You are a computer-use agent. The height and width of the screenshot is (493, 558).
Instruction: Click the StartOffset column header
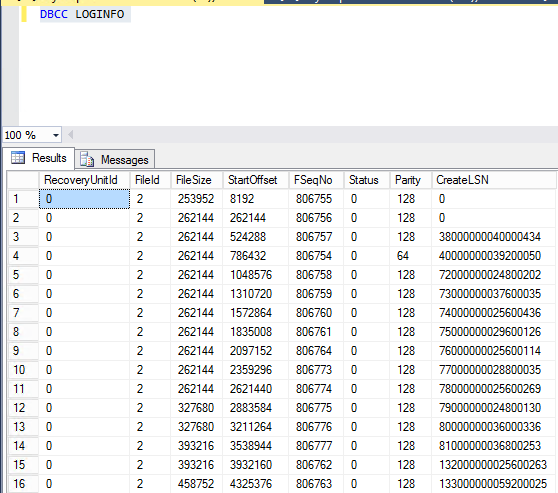point(256,180)
